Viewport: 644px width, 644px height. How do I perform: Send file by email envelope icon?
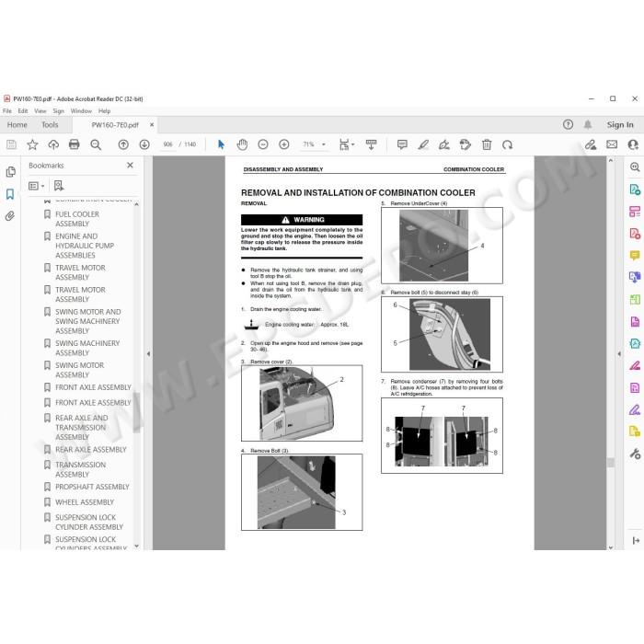tap(612, 144)
